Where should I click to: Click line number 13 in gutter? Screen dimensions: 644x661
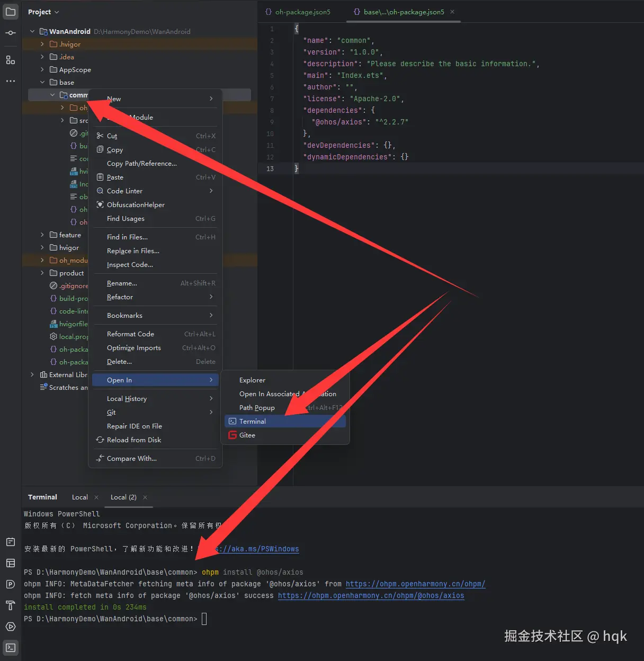(270, 169)
